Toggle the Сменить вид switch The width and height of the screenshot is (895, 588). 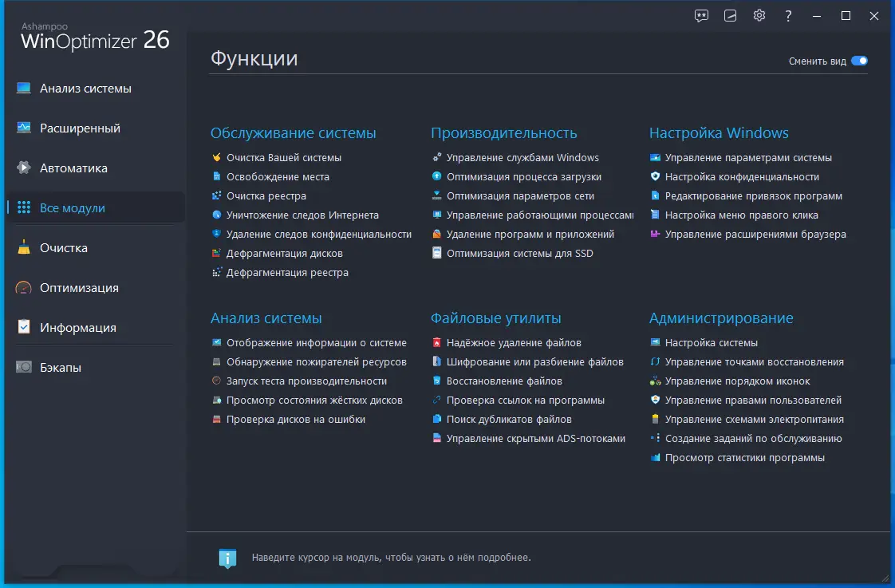click(x=859, y=61)
